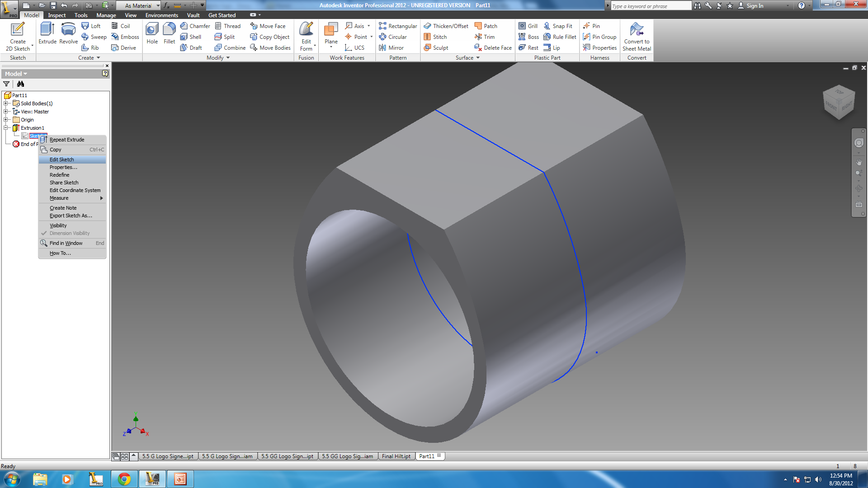Click the ViewCube in the viewport
The height and width of the screenshot is (488, 868).
(839, 102)
